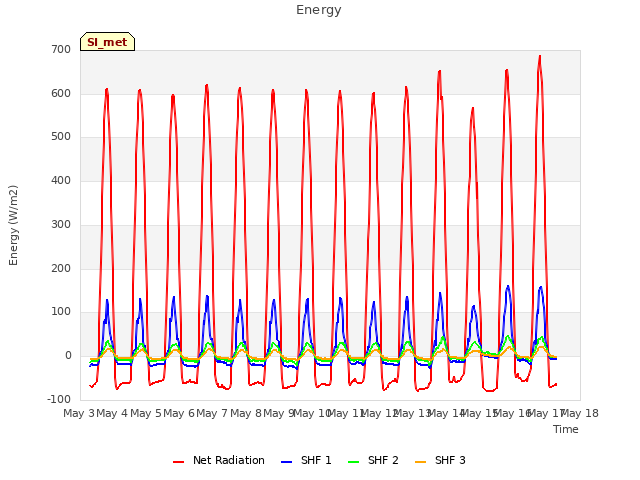Click the 0 y-axis tick label

[x=68, y=356]
